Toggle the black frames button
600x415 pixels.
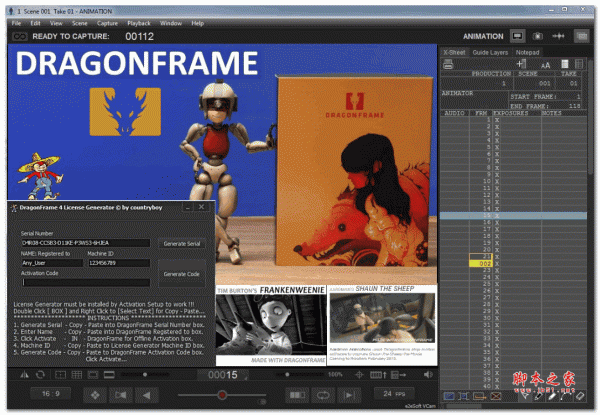[297, 395]
